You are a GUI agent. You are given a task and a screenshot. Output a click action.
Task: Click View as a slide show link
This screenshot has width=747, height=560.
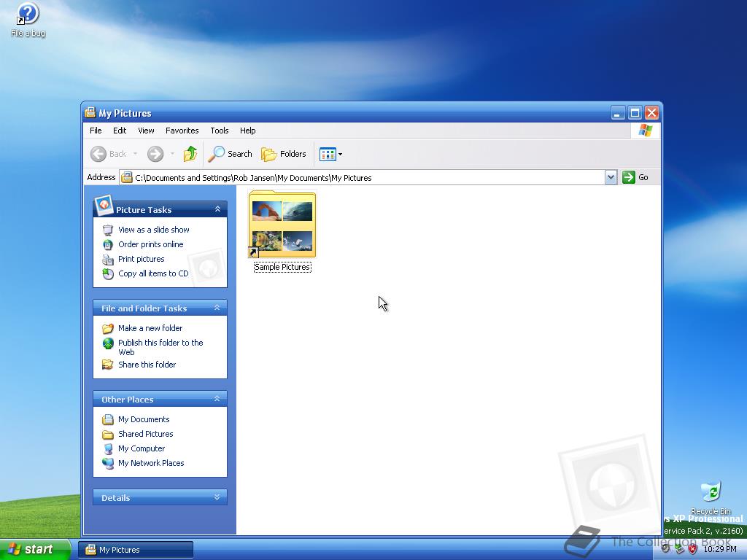coord(154,230)
